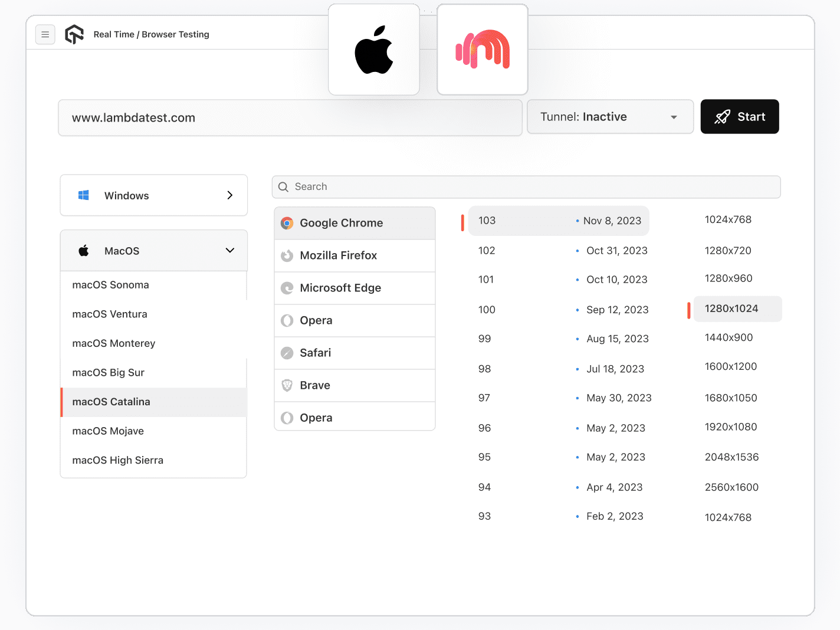Select macOS Big Sur from the list
Image resolution: width=840 pixels, height=630 pixels.
coord(108,372)
